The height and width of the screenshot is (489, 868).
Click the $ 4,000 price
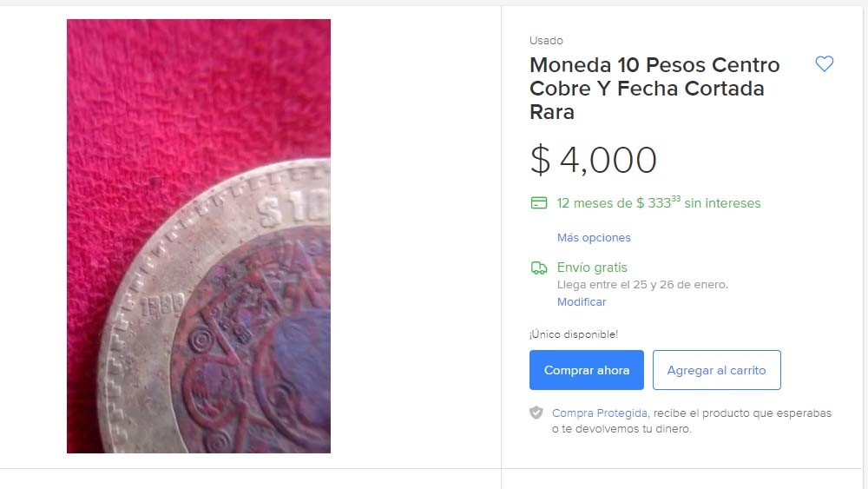click(x=594, y=160)
